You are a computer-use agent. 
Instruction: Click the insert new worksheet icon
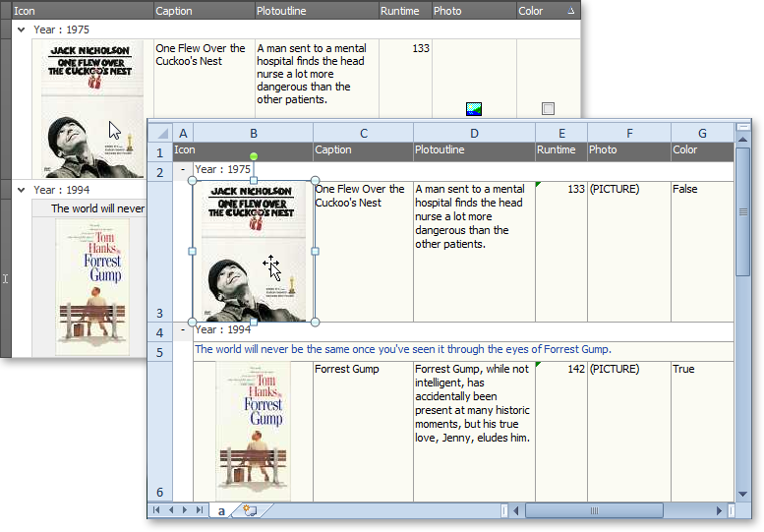coord(250,510)
